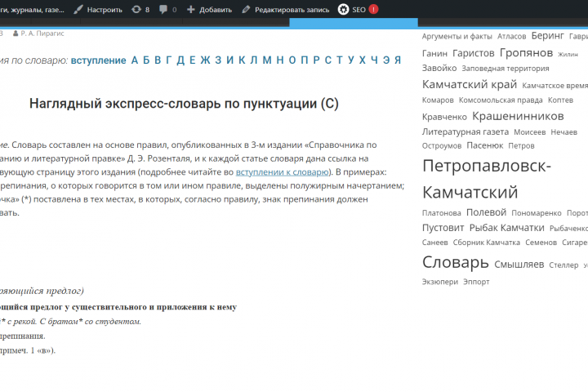Jump to dictionary letter Г
The width and height of the screenshot is (588, 392).
(x=169, y=60)
